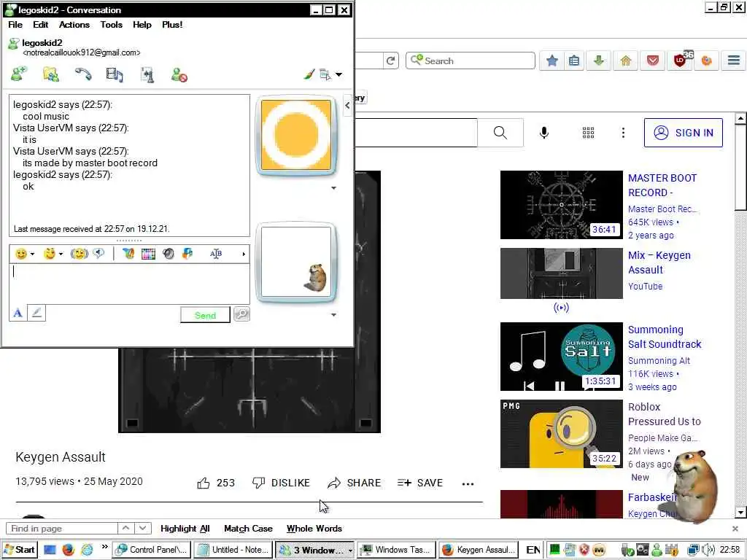
Task: Open the color scheme paintbrush icon
Action: pos(309,74)
